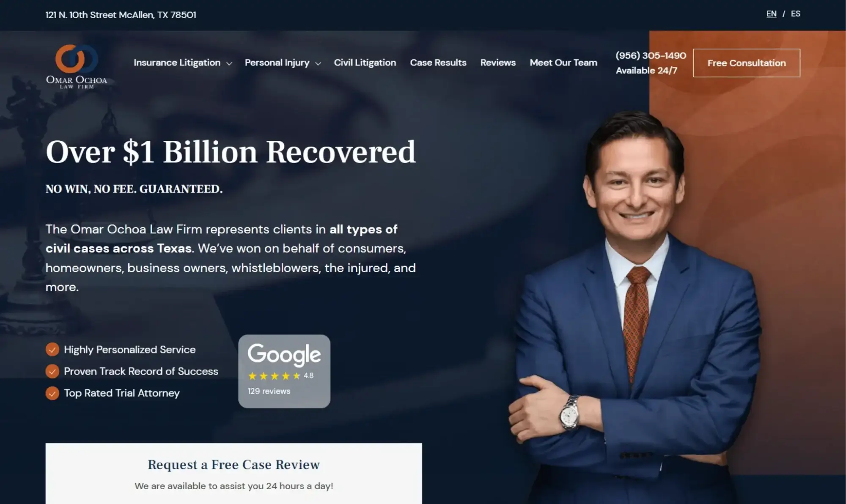Call the (956) 305-1490 phone number
The width and height of the screenshot is (846, 504).
tap(651, 55)
